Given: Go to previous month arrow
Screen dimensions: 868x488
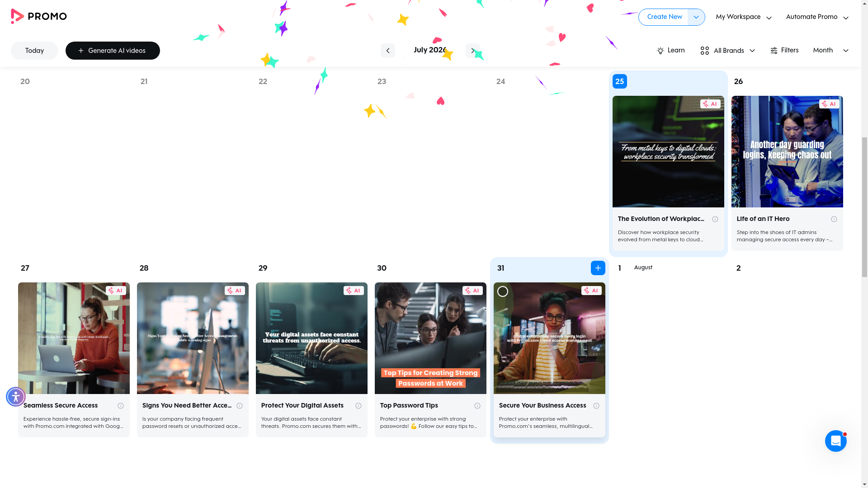Looking at the screenshot, I should tap(387, 51).
